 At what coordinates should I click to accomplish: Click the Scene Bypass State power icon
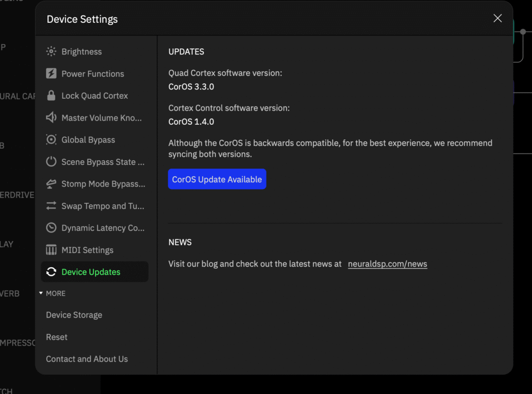[51, 162]
